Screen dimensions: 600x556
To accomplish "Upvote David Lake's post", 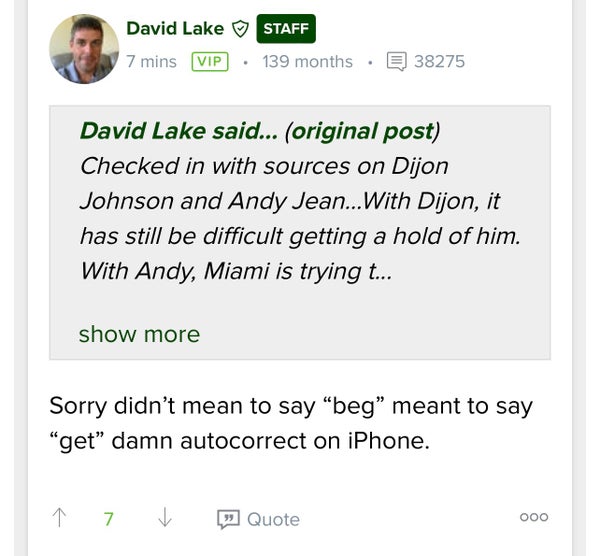I will tap(60, 518).
